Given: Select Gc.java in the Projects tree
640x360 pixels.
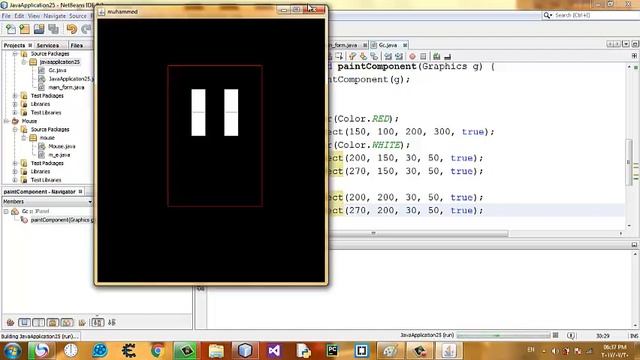Looking at the screenshot, I should click(x=57, y=71).
